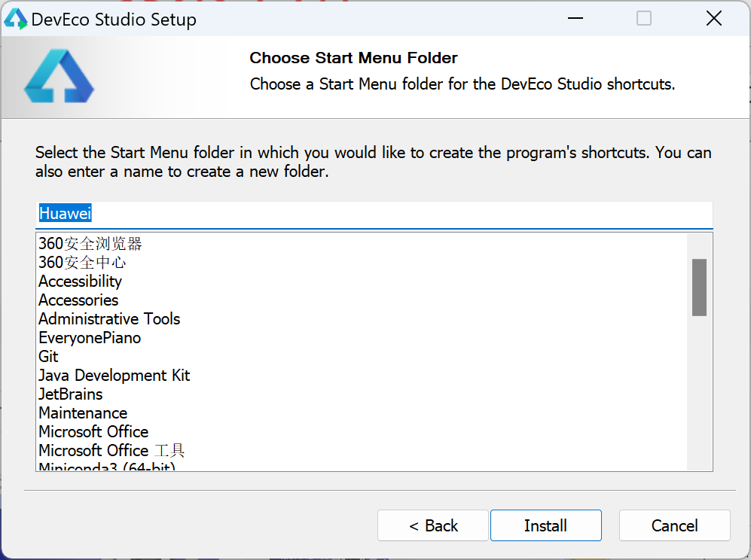This screenshot has width=751, height=560.
Task: Choose the Maintenance folder
Action: tap(83, 413)
